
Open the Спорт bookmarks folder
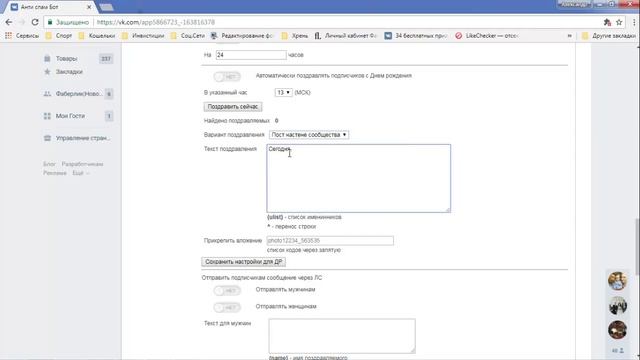[59, 36]
